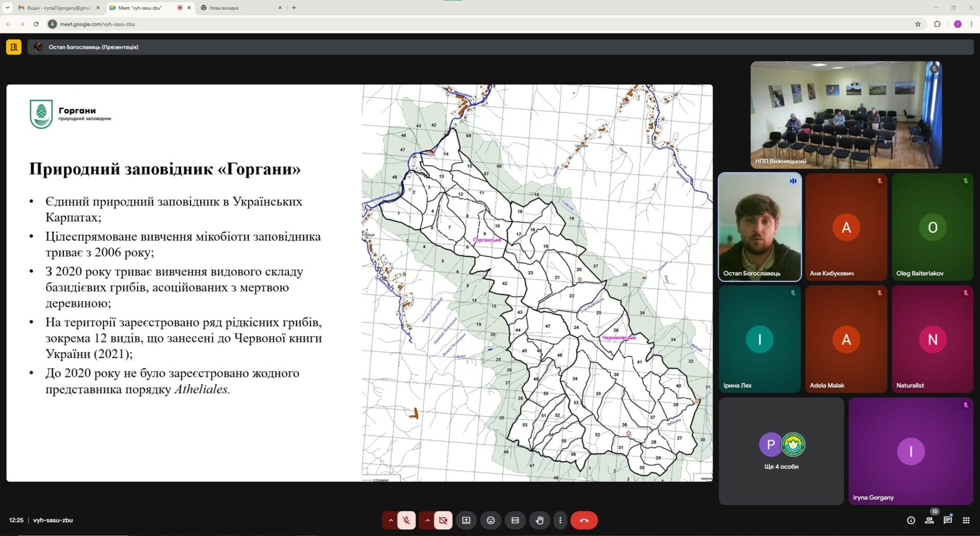
Task: Open the chat with everyone panel
Action: [x=947, y=520]
